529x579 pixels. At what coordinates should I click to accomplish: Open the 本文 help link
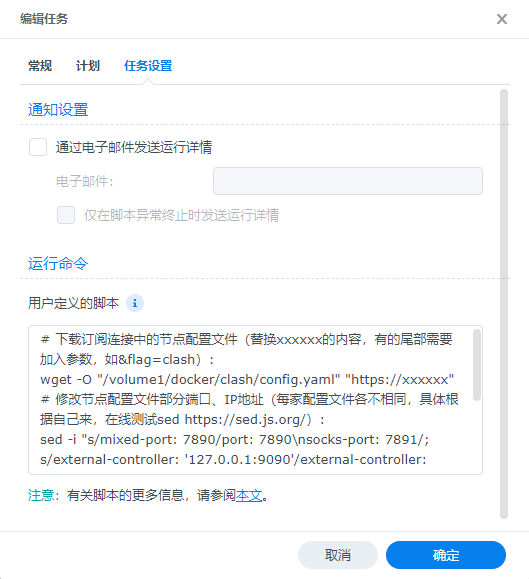point(249,495)
